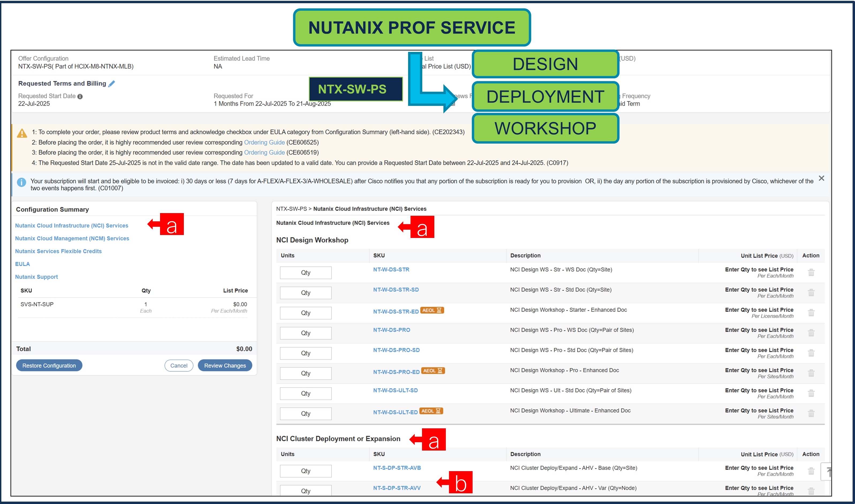Click AEOL badge next to NT-W-DS-ULT-ED
Viewport: 855px width, 504px height.
point(431,411)
